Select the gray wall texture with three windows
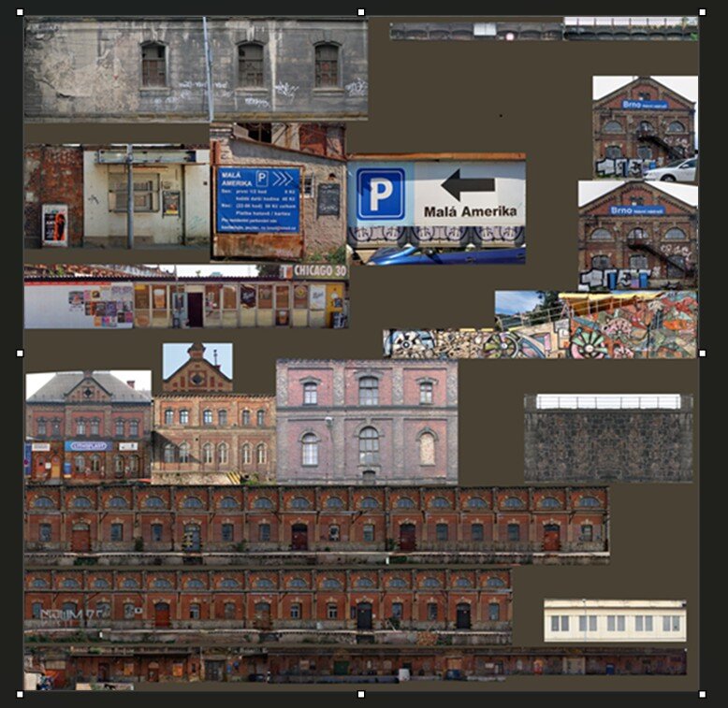 click(195, 69)
